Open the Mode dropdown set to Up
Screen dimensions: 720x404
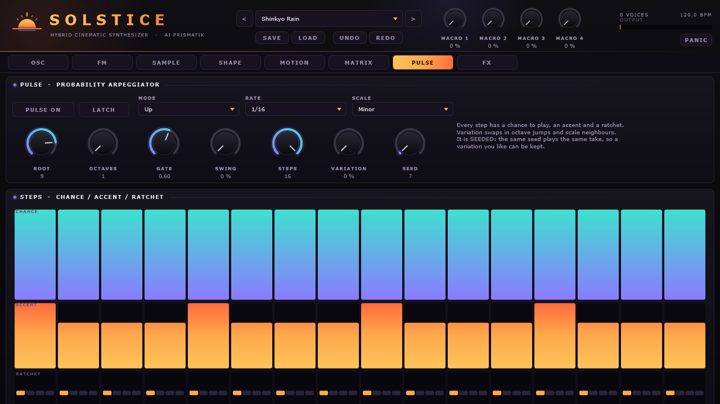point(188,109)
